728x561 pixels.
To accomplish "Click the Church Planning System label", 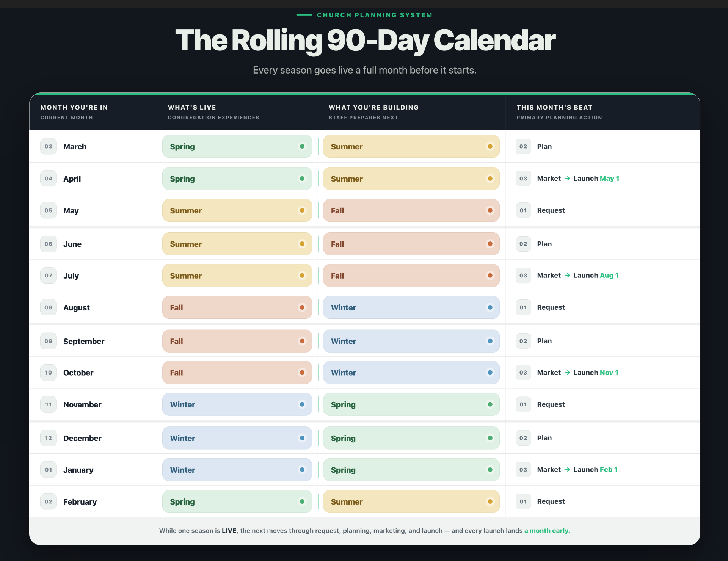I will tap(375, 15).
